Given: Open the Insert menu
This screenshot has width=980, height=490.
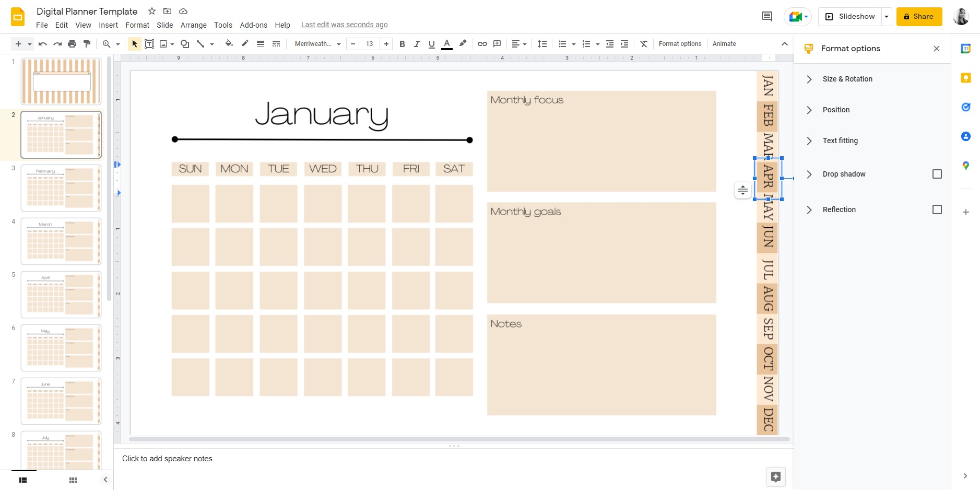Looking at the screenshot, I should [x=108, y=25].
